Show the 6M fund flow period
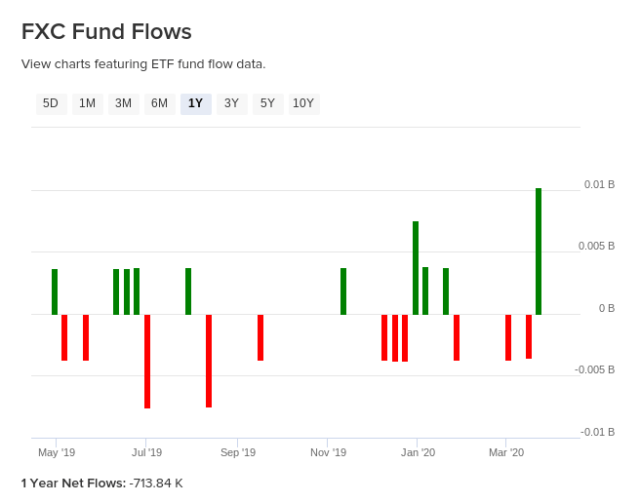This screenshot has width=640, height=503. click(159, 103)
